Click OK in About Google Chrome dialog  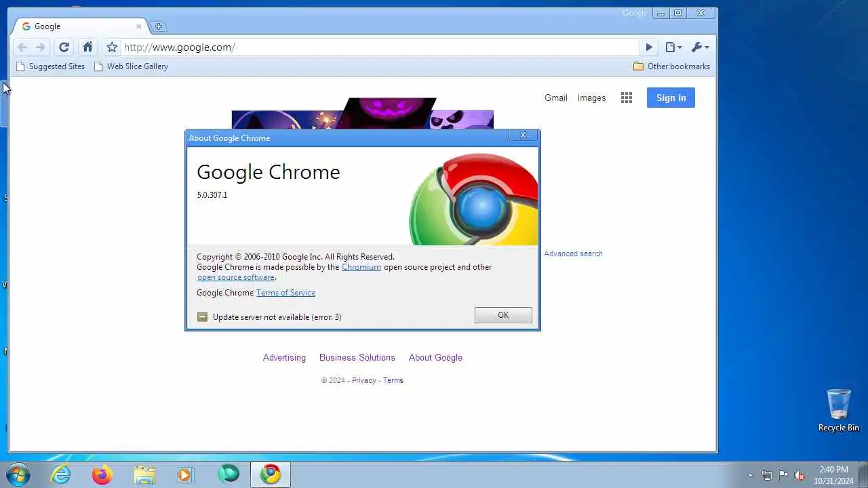click(503, 315)
